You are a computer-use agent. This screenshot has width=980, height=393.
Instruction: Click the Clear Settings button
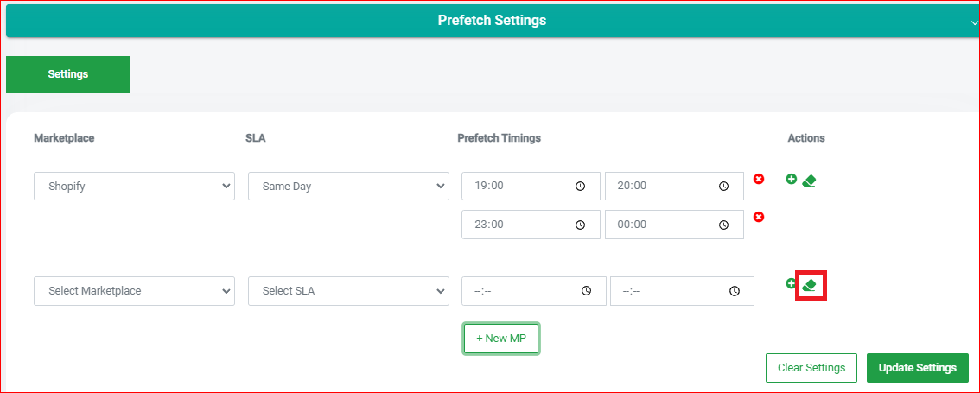click(811, 368)
